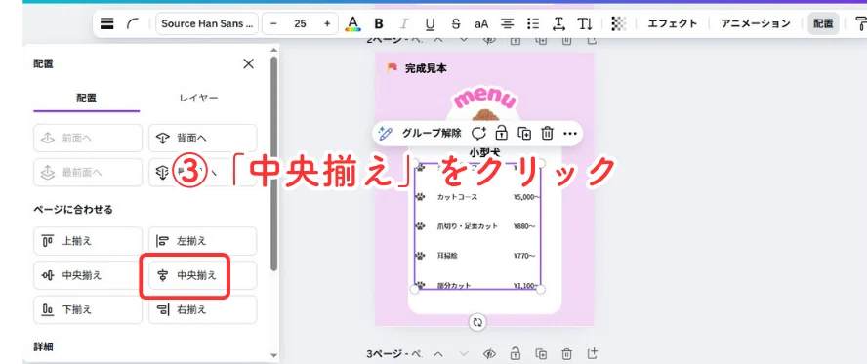The image size is (868, 364).
Task: Open the Source Han Sans font dropdown
Action: coord(206,23)
